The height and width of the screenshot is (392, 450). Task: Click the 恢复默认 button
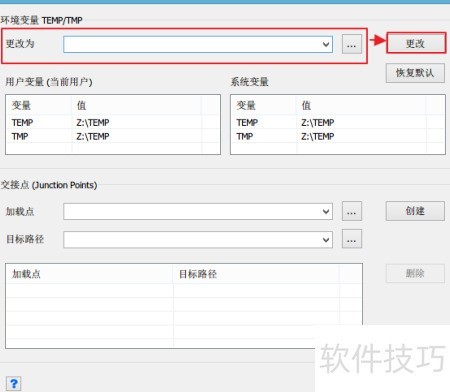pyautogui.click(x=415, y=73)
